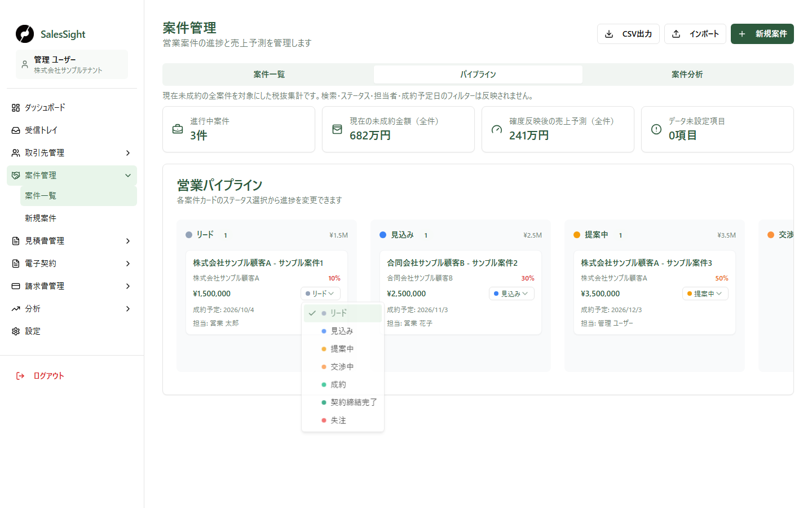Image resolution: width=812 pixels, height=508 pixels.
Task: Choose 提案中 from the status list
Action: pos(343,349)
